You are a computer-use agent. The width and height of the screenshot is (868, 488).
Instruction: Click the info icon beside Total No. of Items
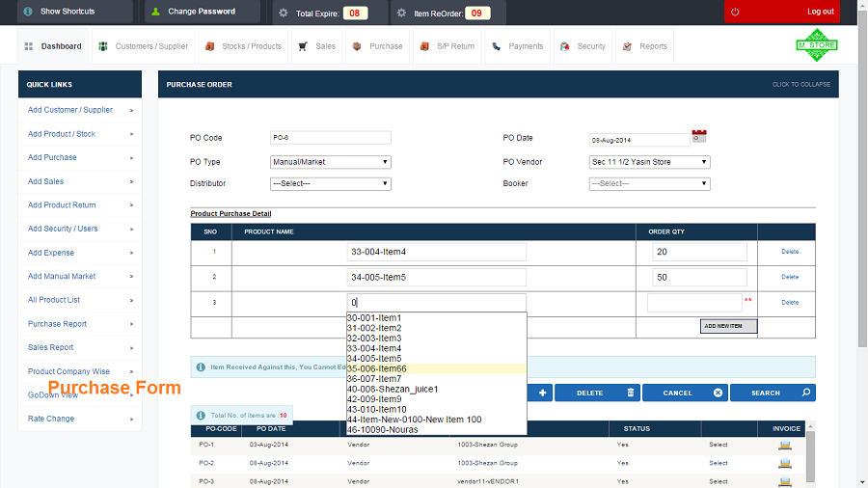click(x=201, y=415)
